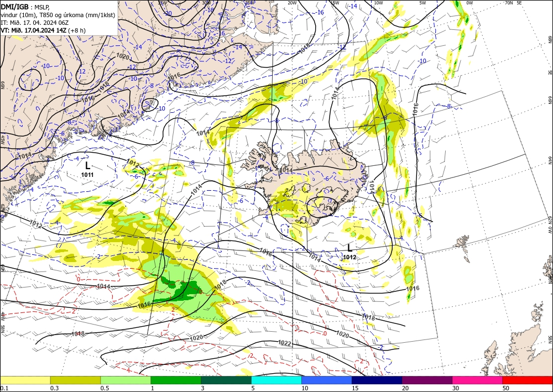553x392 pixels.
Task: Click the low-pressure 'L' marker labeled 1011
Action: [x=87, y=166]
